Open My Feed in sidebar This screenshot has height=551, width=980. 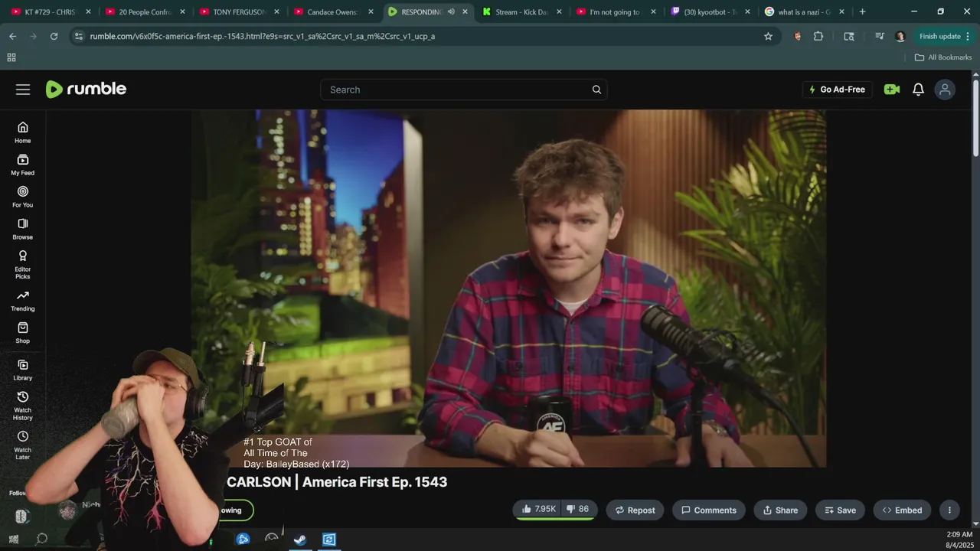click(23, 165)
